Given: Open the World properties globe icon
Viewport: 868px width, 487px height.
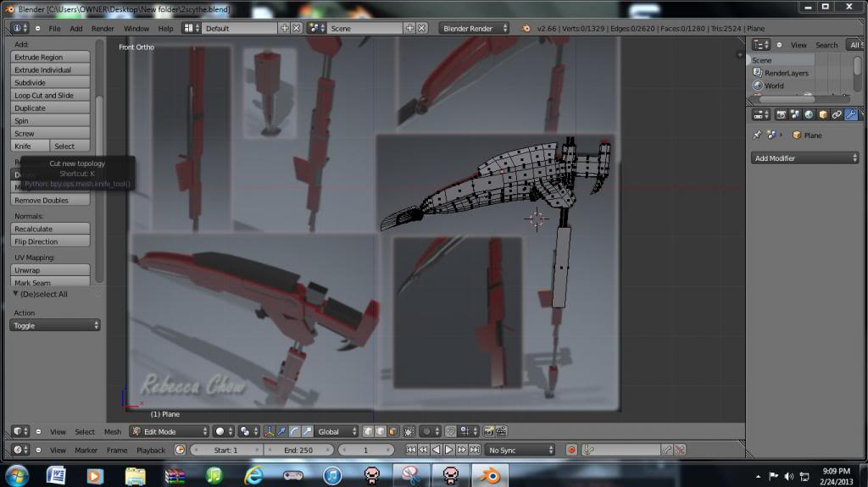Looking at the screenshot, I should [x=810, y=114].
